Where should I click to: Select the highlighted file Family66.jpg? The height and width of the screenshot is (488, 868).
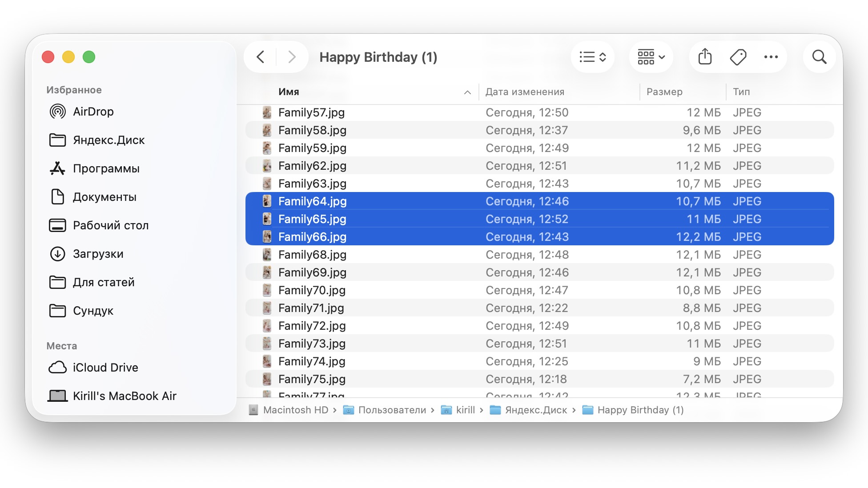coord(539,237)
